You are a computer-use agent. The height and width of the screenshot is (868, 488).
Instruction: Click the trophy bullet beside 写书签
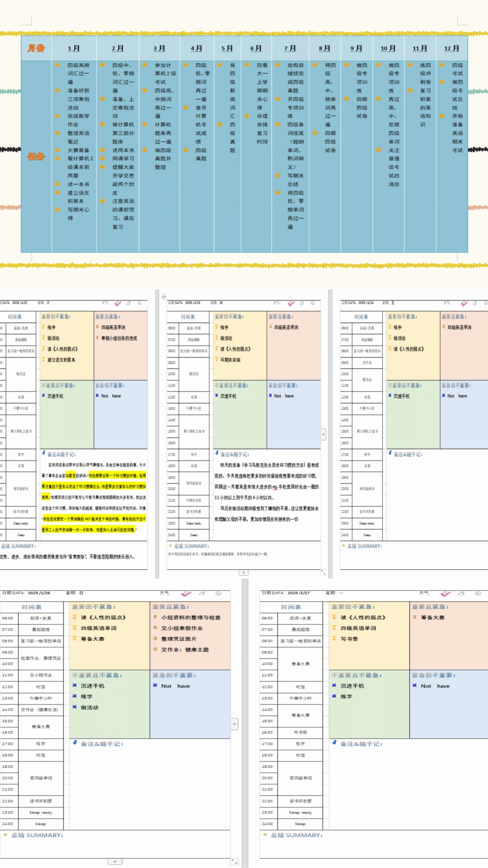click(334, 638)
